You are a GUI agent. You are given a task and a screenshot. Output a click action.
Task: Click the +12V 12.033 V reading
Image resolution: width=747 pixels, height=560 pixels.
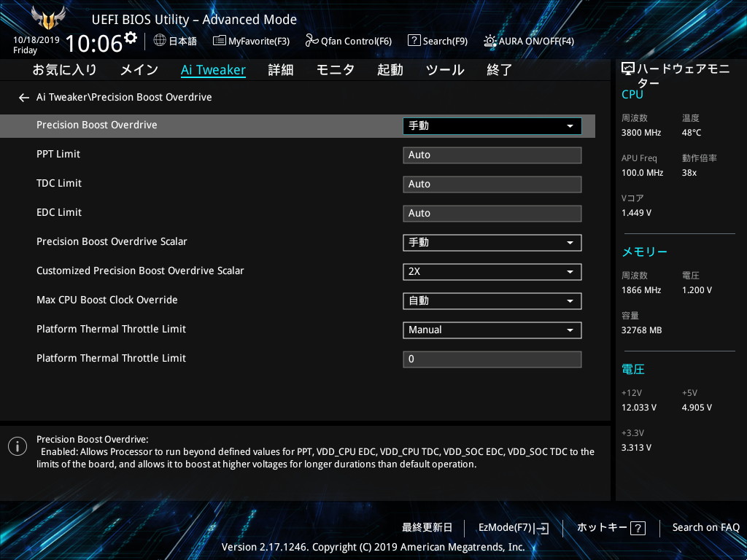[639, 408]
